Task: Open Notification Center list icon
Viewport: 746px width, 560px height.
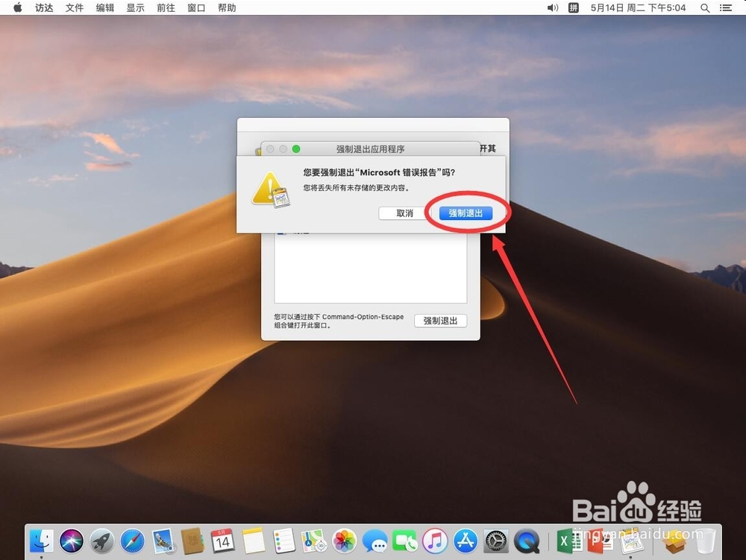Action: tap(726, 7)
